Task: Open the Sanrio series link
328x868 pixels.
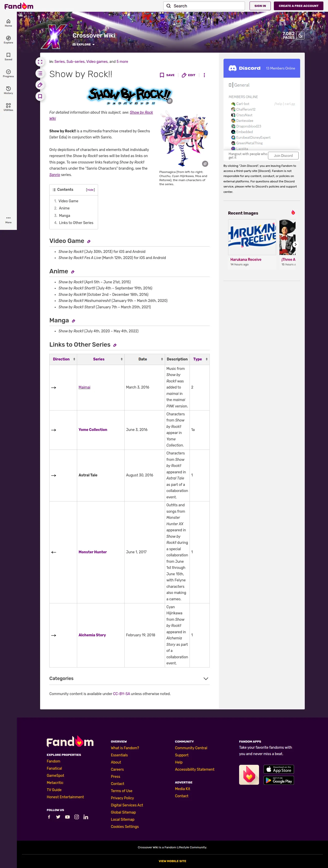Action: [55, 175]
